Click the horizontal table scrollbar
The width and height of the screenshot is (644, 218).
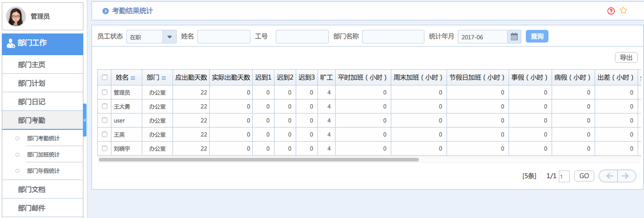[x=258, y=160]
